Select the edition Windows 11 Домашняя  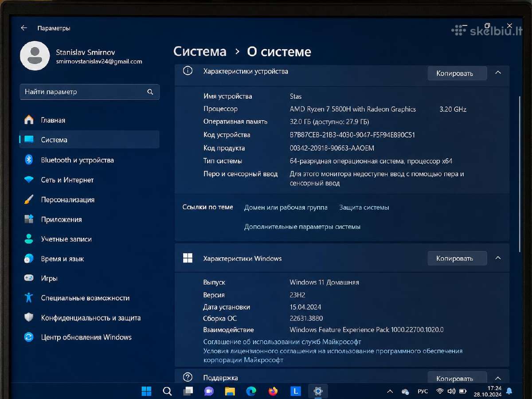click(325, 282)
